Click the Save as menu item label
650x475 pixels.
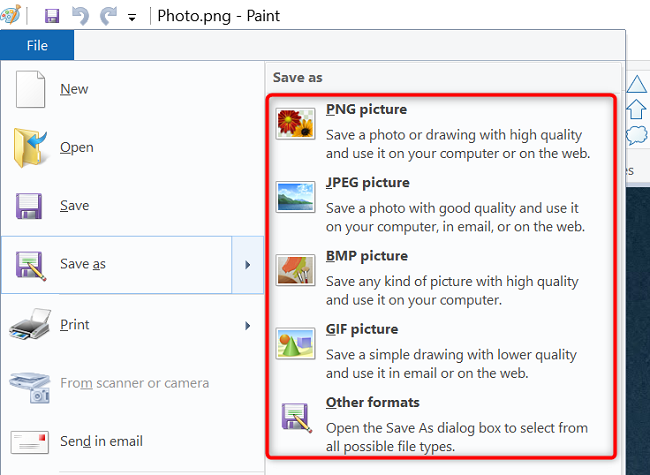(83, 264)
